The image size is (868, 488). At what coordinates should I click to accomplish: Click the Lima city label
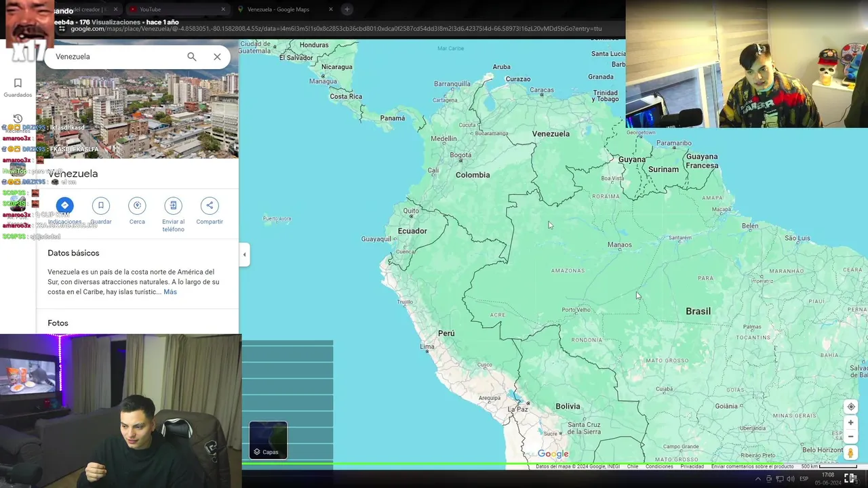tap(427, 347)
